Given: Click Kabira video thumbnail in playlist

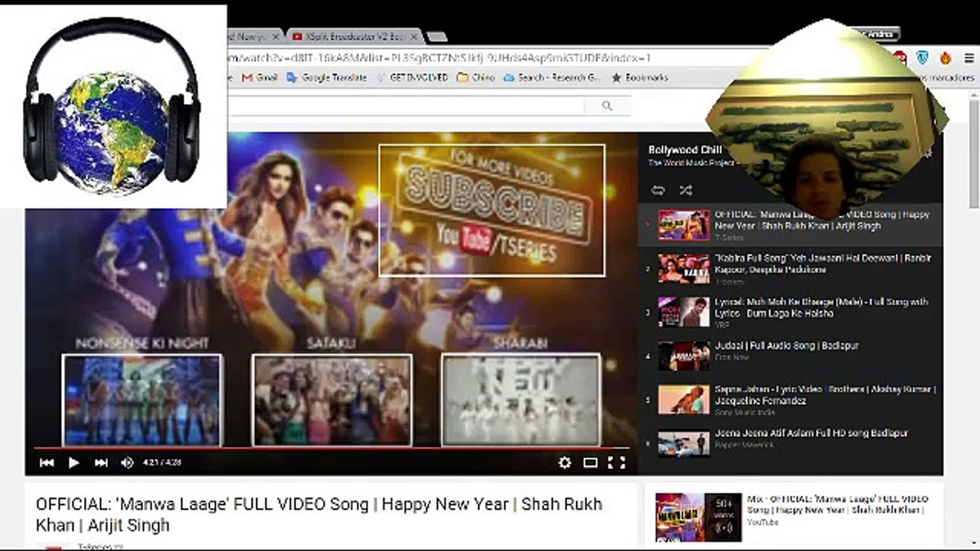Looking at the screenshot, I should point(683,269).
